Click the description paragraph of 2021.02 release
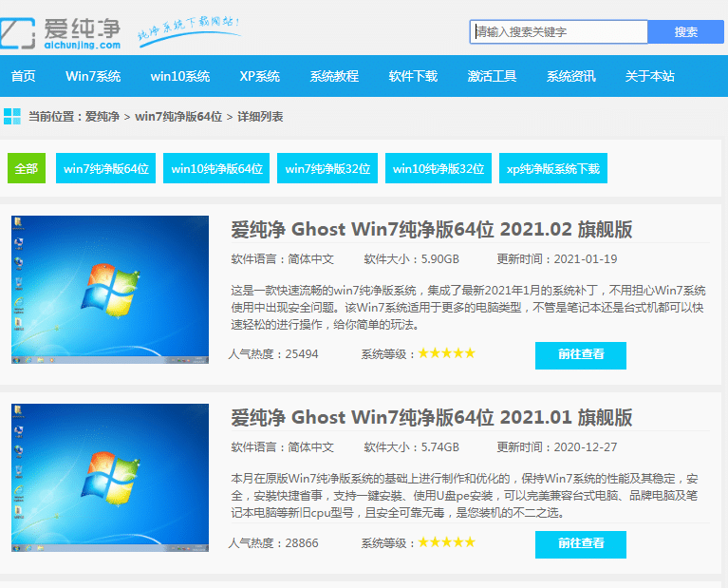Image resolution: width=728 pixels, height=588 pixels. pyautogui.click(x=468, y=307)
